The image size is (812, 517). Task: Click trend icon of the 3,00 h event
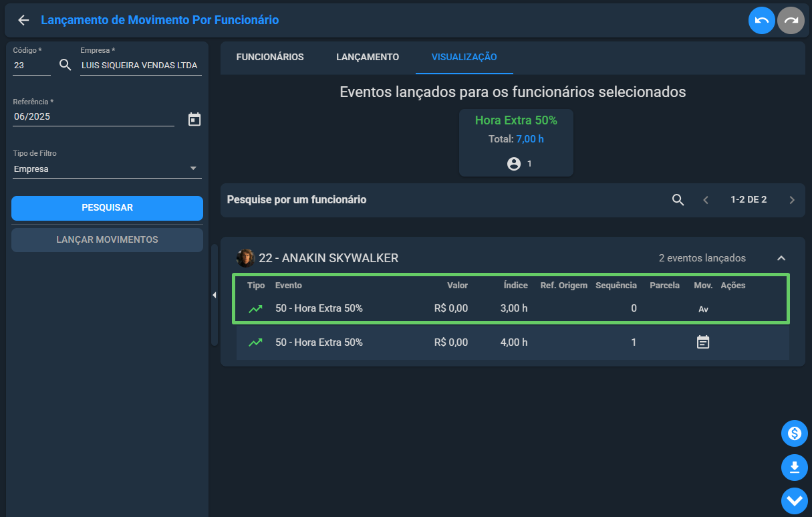click(255, 308)
